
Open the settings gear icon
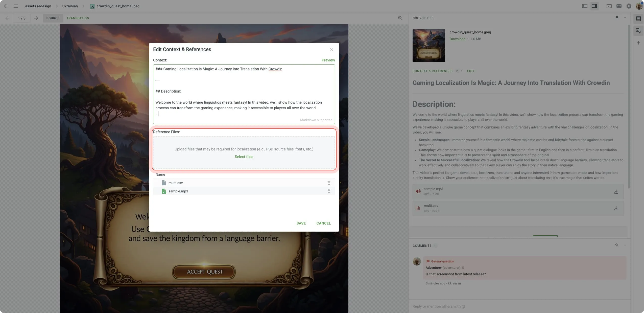(629, 6)
